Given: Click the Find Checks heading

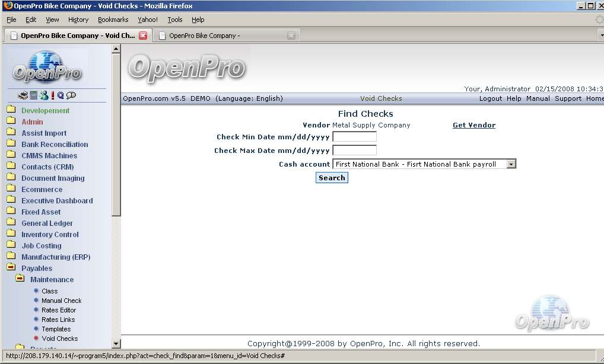Looking at the screenshot, I should coord(365,113).
